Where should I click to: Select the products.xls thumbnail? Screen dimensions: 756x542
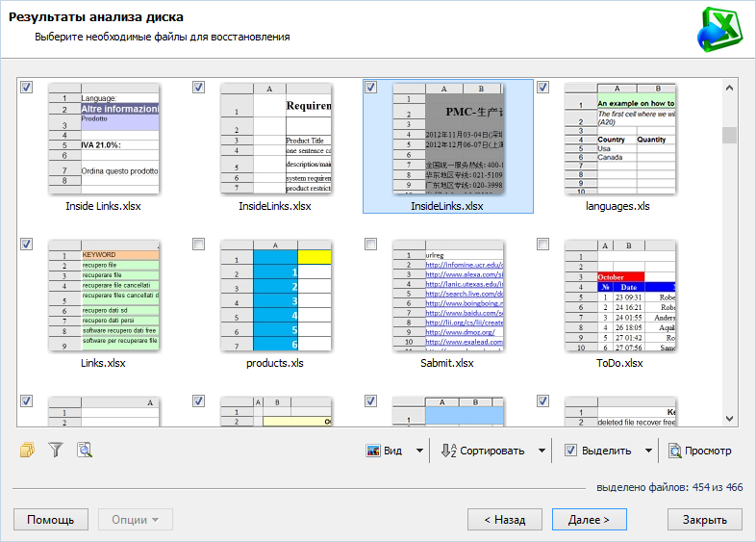[276, 296]
